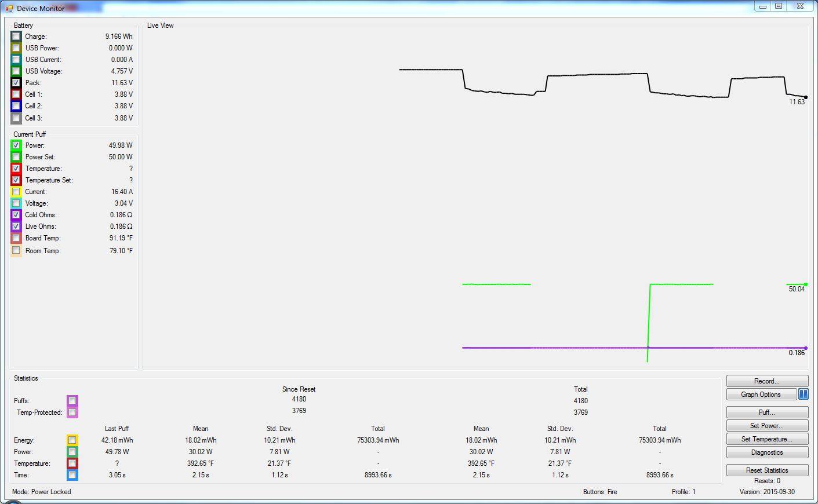The height and width of the screenshot is (504, 818).
Task: Click the Set Temperature... button
Action: pos(766,439)
